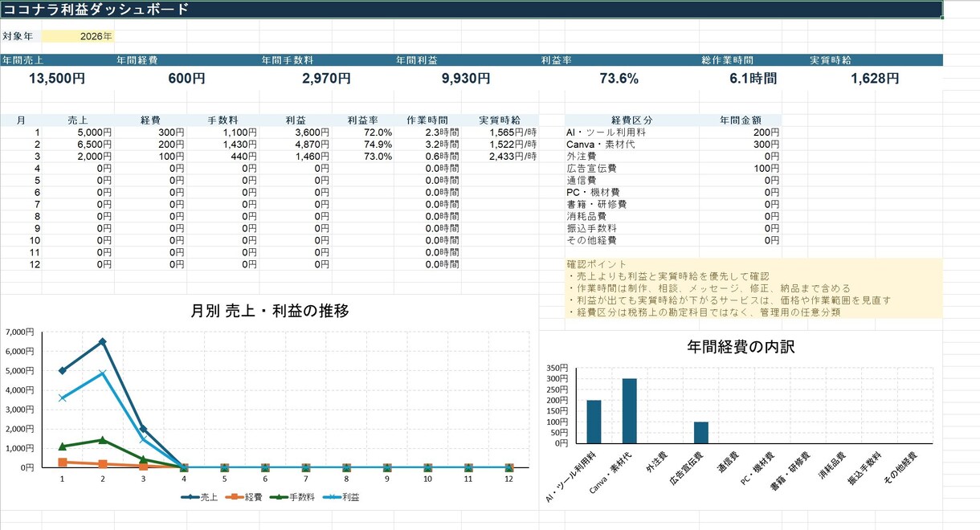The image size is (980, 530).
Task: Select the 1,522円/時 hourly wage cell
Action: click(500, 145)
